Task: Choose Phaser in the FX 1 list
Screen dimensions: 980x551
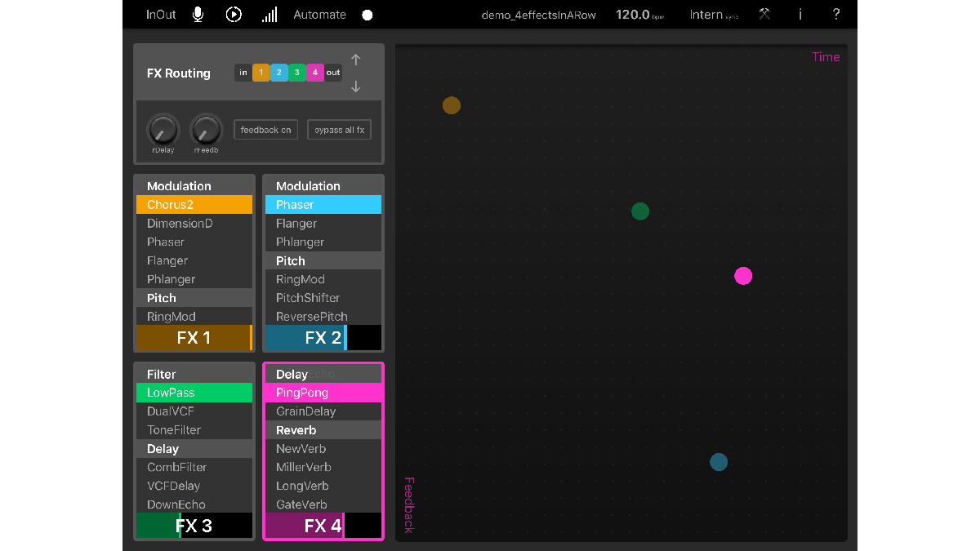Action: point(194,242)
